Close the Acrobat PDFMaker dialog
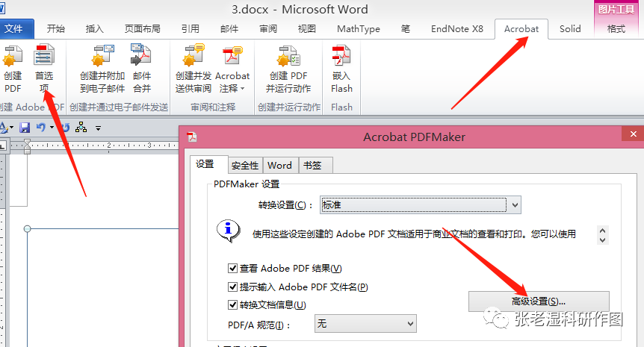 [x=633, y=134]
